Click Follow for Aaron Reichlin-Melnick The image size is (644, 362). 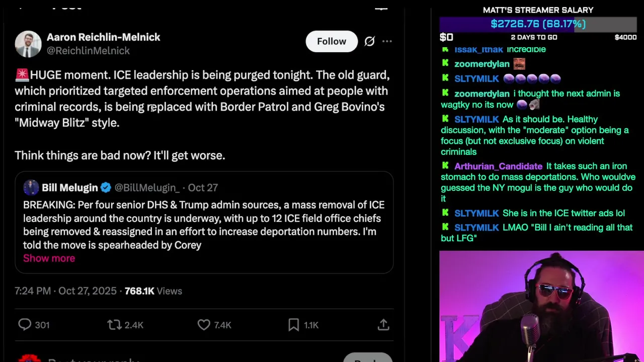[332, 41]
